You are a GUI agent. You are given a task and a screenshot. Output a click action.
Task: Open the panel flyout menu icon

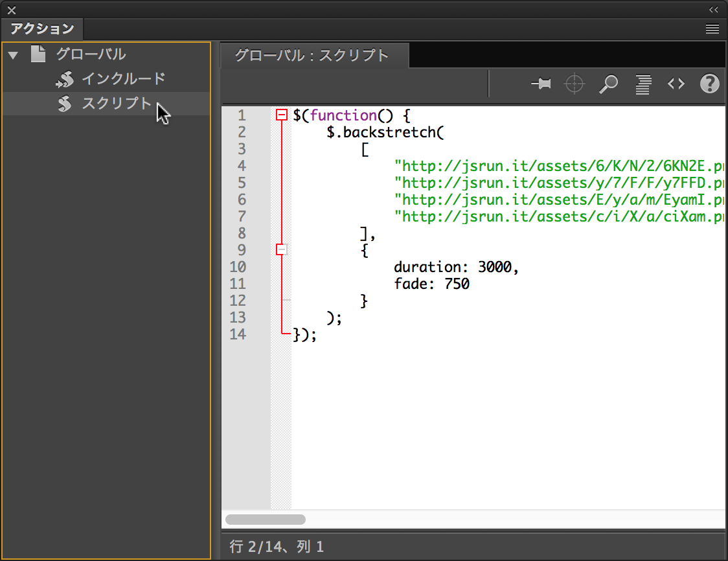(712, 29)
